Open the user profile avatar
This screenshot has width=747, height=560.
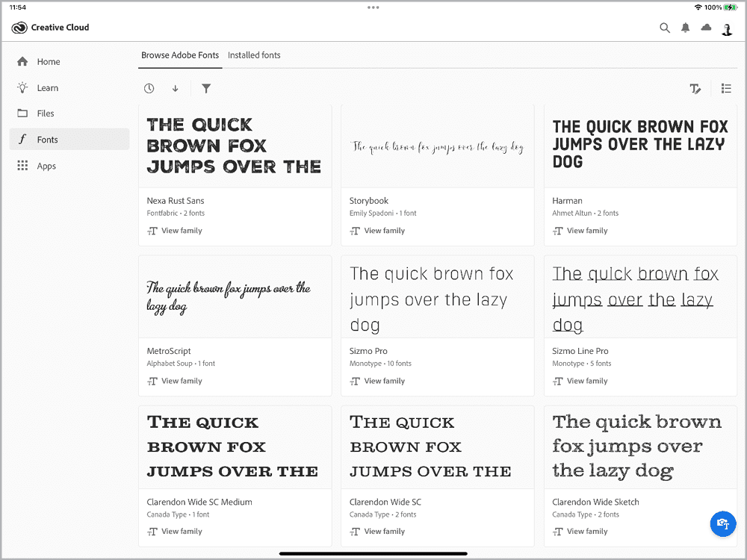pyautogui.click(x=727, y=28)
